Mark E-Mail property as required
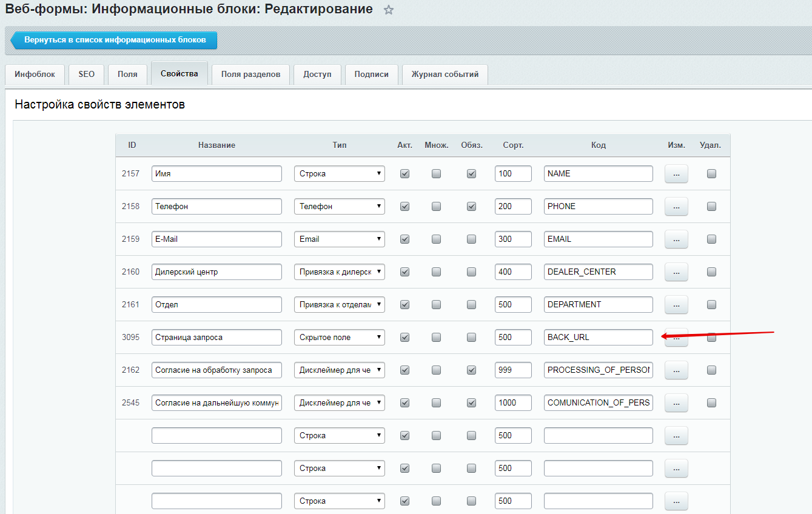This screenshot has height=514, width=812. click(471, 239)
